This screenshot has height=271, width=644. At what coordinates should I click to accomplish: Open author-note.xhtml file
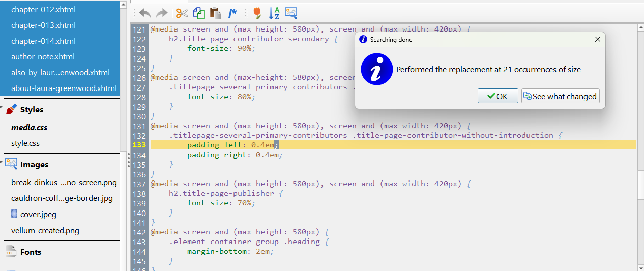pyautogui.click(x=43, y=56)
